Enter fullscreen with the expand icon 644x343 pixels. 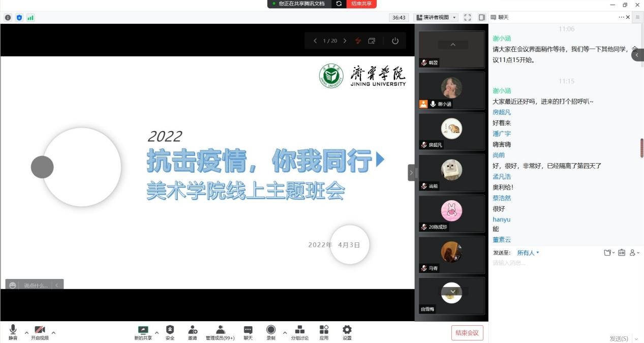click(467, 17)
